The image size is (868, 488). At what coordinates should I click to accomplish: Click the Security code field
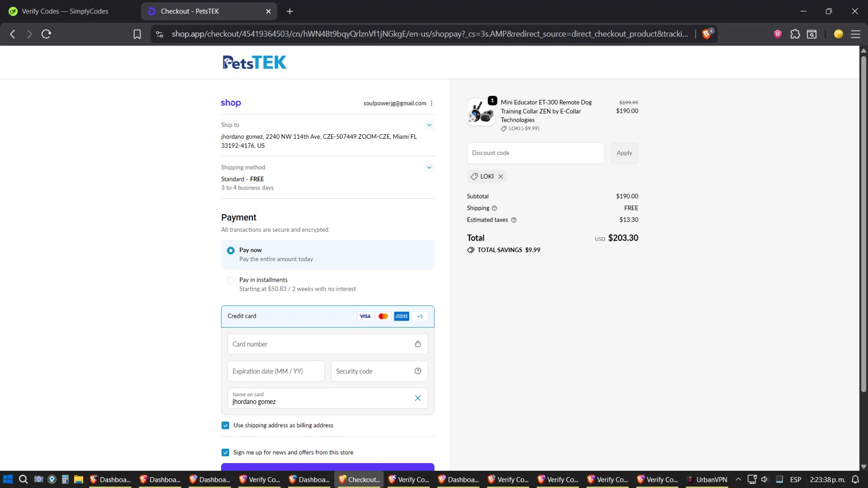[x=379, y=371]
